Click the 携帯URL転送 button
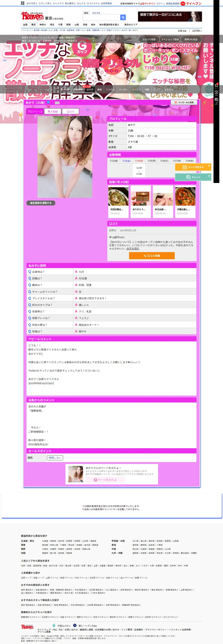 [x=191, y=39]
